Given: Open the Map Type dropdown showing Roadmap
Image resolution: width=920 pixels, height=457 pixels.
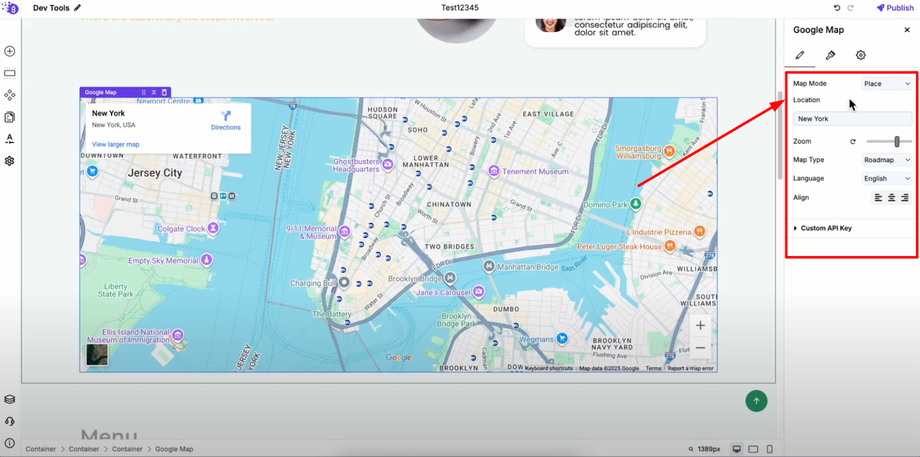Looking at the screenshot, I should 887,160.
